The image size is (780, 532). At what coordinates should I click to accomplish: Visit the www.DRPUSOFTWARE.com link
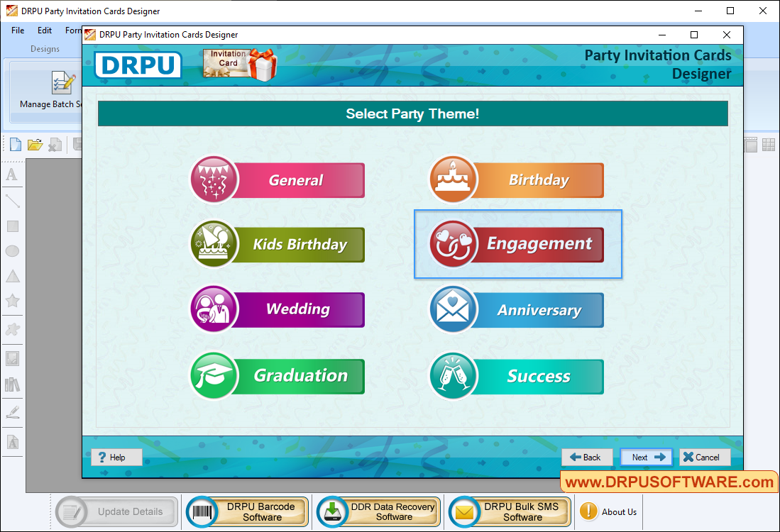(x=668, y=482)
